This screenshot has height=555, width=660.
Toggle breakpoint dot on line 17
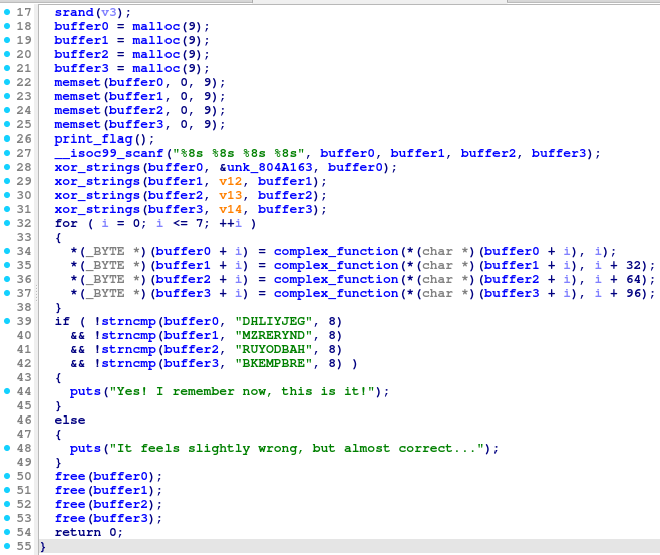pos(7,12)
